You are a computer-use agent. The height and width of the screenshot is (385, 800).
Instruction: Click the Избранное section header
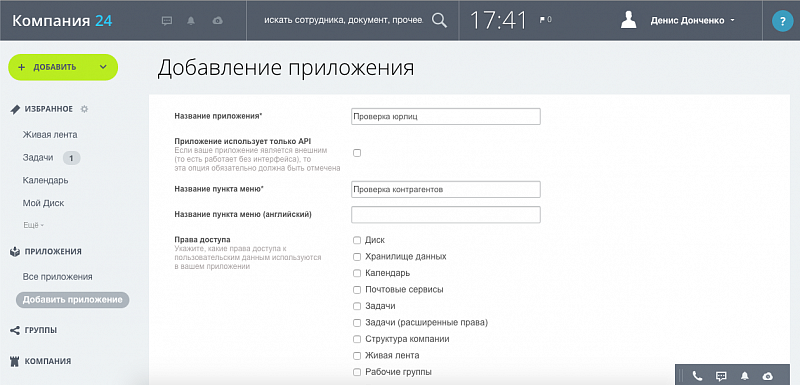[x=48, y=109]
